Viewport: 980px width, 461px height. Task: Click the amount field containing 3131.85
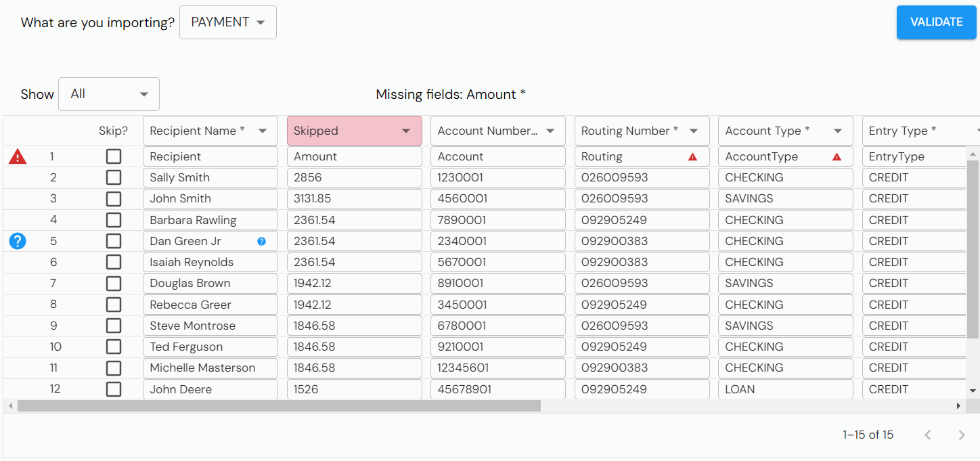tap(354, 199)
